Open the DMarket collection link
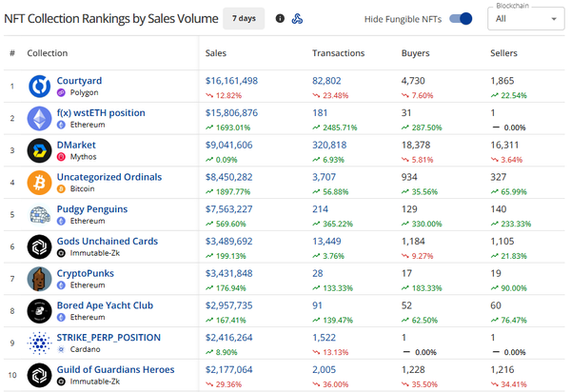Viewport: 571px width, 392px height. 76,145
